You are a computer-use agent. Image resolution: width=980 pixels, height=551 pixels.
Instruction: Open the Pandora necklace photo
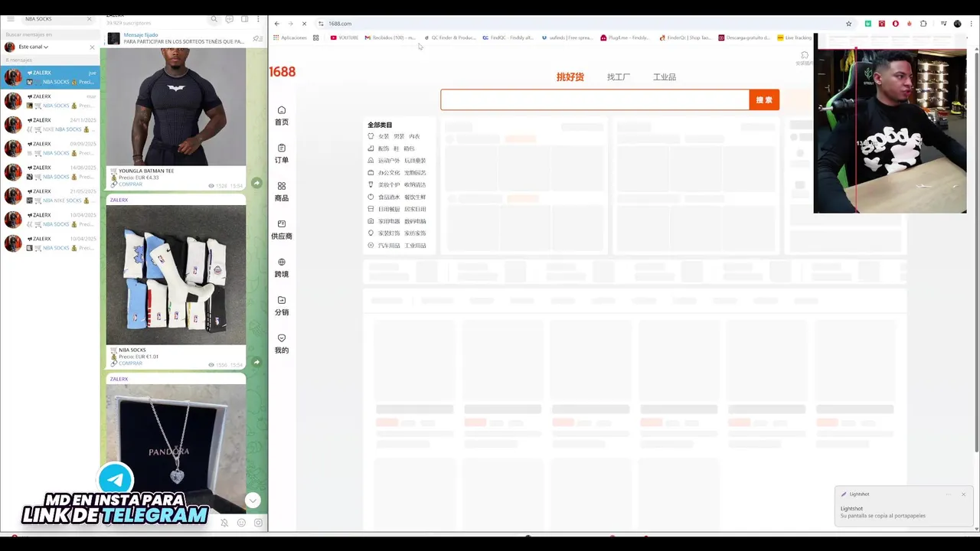[x=176, y=448]
